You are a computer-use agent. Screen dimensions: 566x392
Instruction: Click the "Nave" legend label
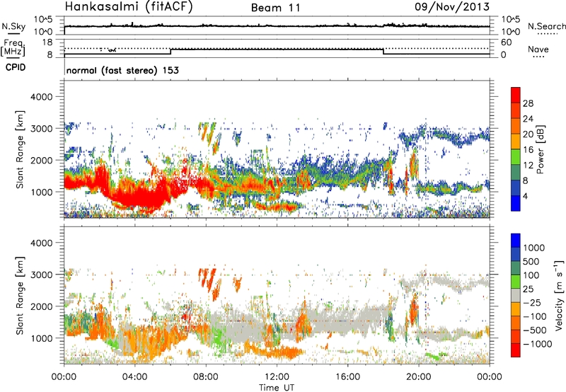coord(538,49)
